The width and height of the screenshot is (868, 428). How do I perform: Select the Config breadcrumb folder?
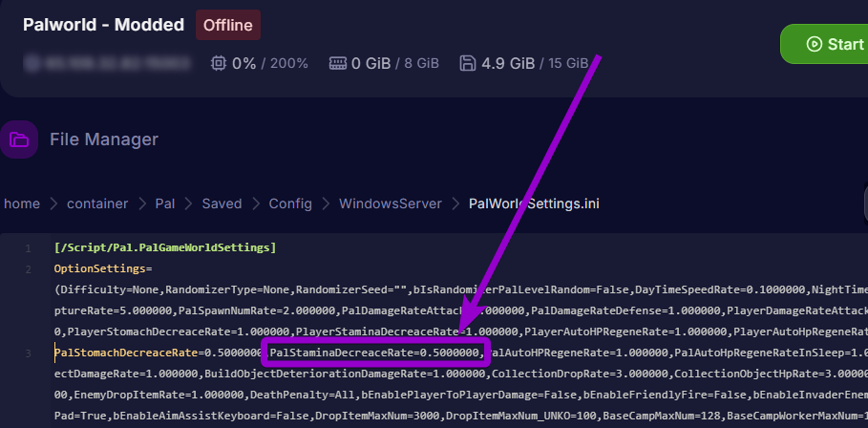click(290, 203)
